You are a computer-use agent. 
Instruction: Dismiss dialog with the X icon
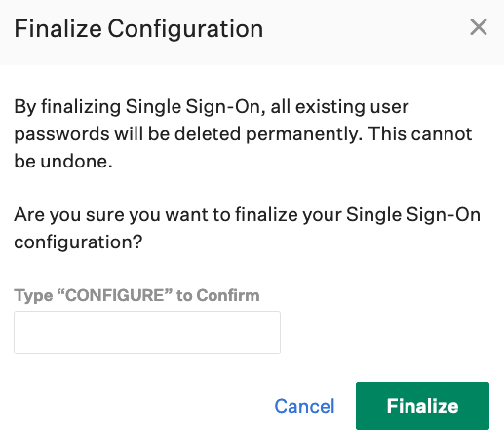click(479, 27)
